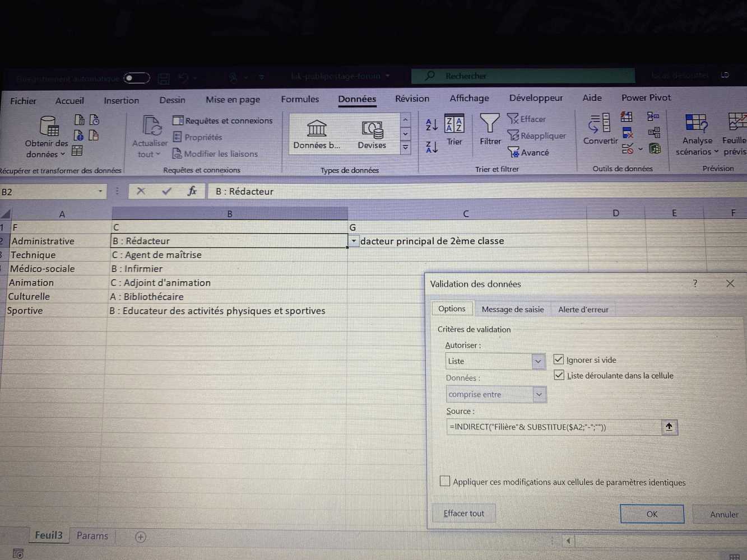Image resolution: width=747 pixels, height=560 pixels.
Task: Sort ascending A to Z
Action: (432, 124)
